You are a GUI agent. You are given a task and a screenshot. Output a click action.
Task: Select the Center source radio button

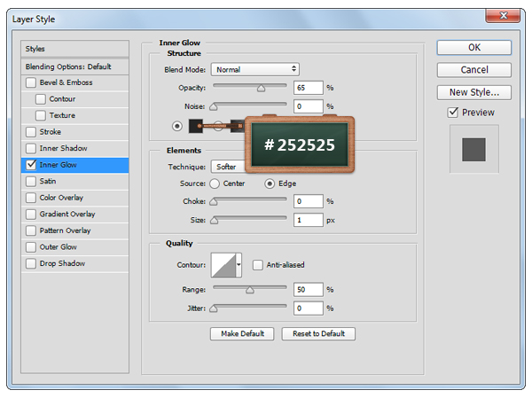(x=215, y=183)
